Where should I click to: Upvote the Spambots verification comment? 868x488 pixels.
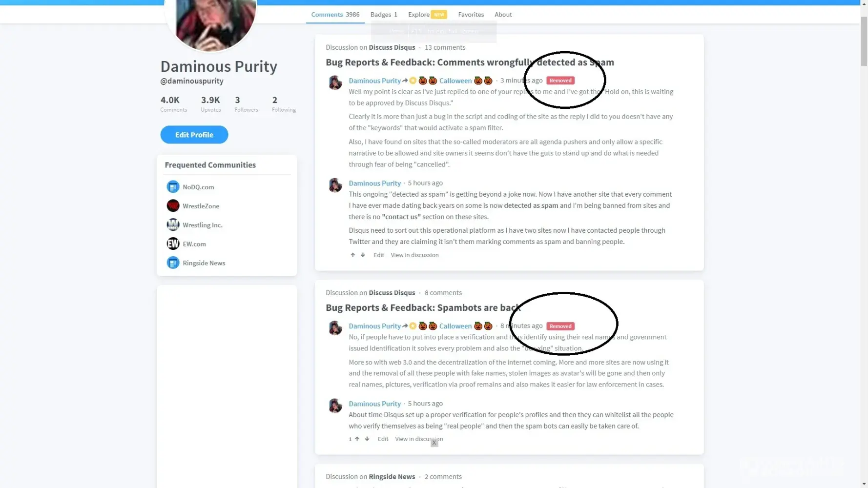[x=357, y=439]
